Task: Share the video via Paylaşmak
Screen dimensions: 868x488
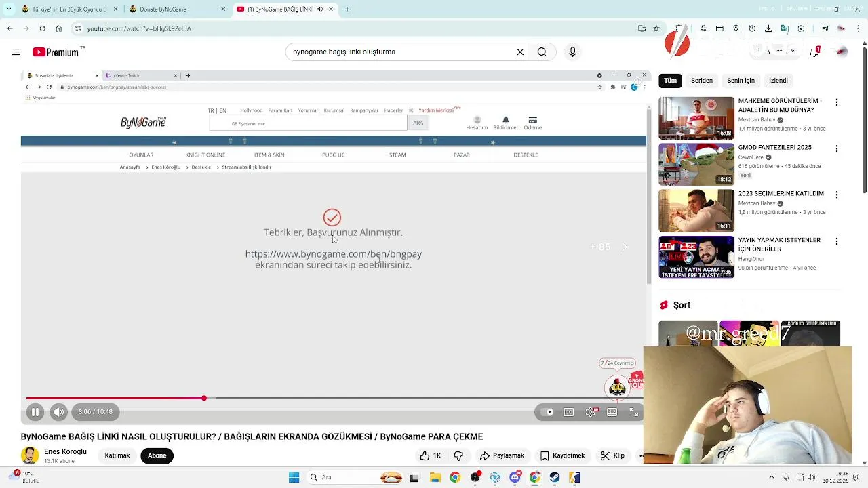Action: (502, 455)
